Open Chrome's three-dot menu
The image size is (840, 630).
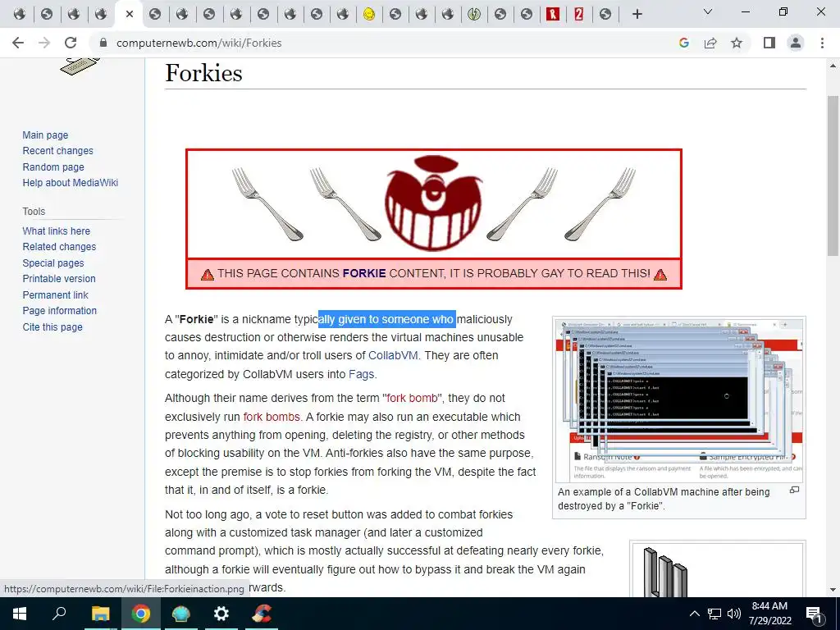tap(822, 43)
